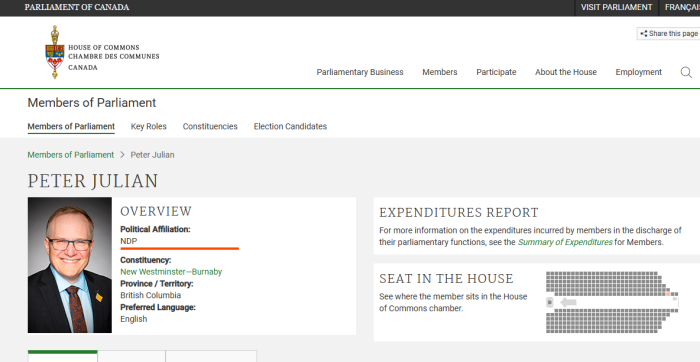This screenshot has width=700, height=362.
Task: Open the New Westminster—Burnaby constituency link
Action: click(171, 272)
